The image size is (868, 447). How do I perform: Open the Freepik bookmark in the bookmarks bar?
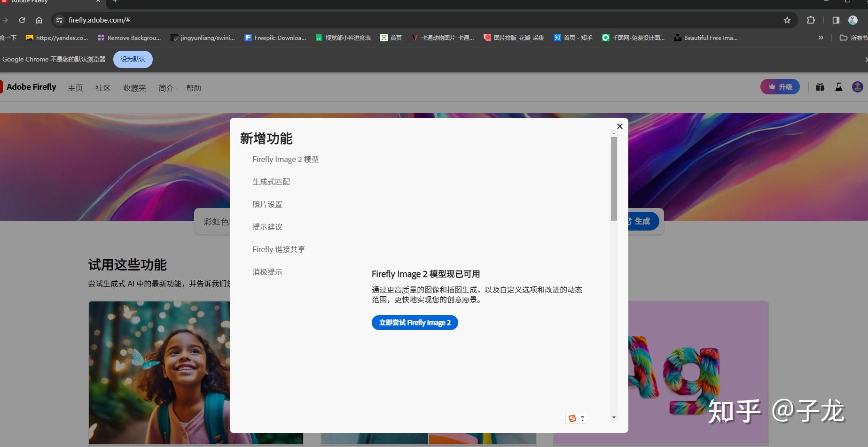click(x=275, y=38)
